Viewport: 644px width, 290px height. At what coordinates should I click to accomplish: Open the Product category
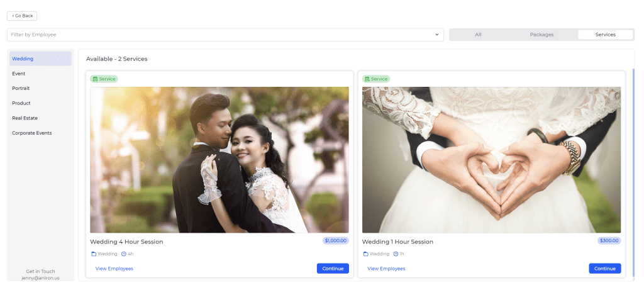41,103
